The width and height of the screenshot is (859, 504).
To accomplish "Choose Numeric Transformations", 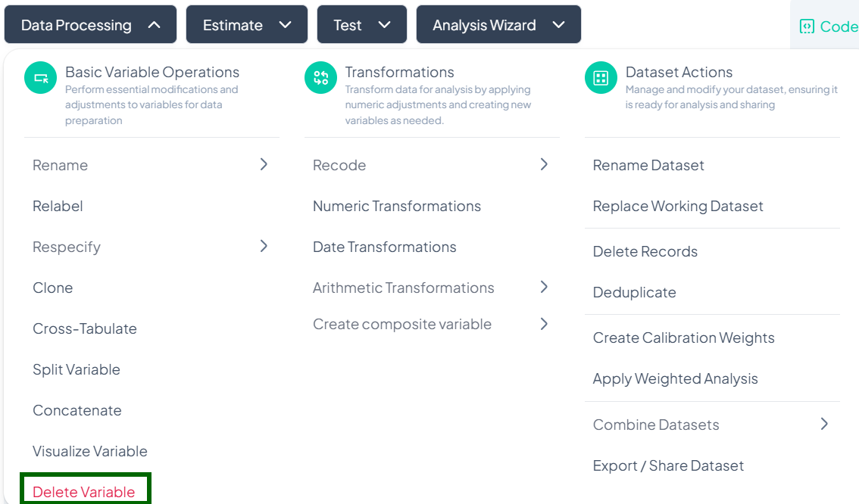I will point(397,206).
